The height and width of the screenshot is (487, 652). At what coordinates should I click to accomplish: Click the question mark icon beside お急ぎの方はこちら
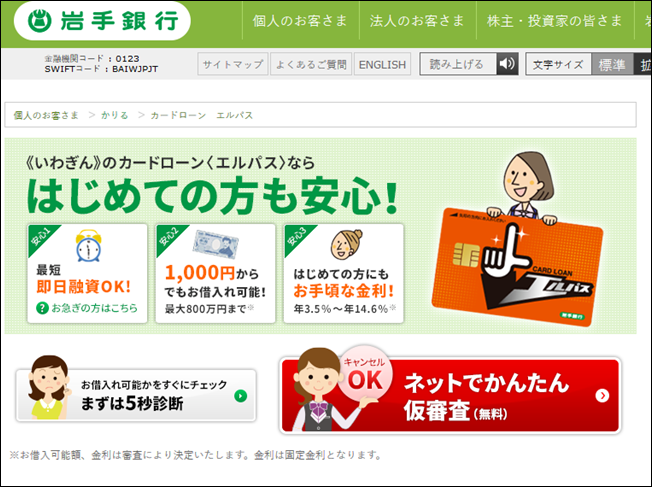[42, 308]
